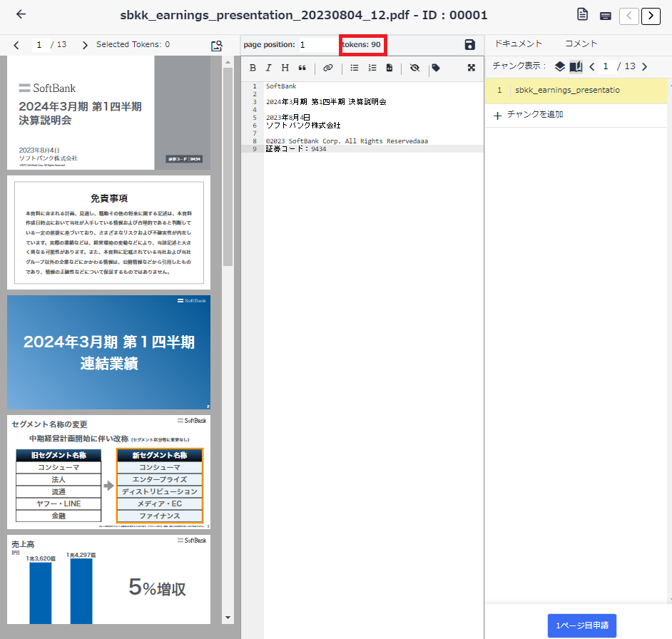Insert a bulleted list
The width and height of the screenshot is (672, 639).
(x=355, y=68)
